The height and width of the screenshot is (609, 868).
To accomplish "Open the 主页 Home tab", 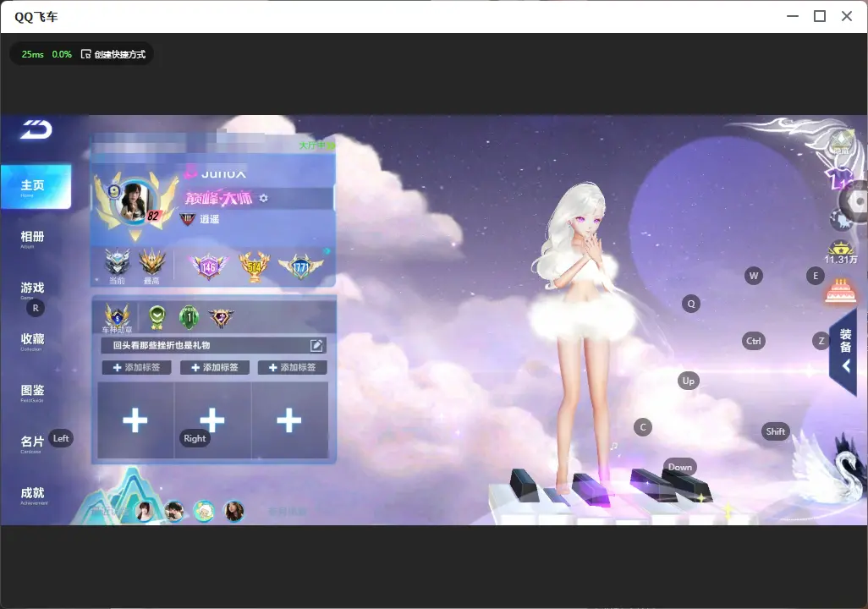I will coord(36,186).
